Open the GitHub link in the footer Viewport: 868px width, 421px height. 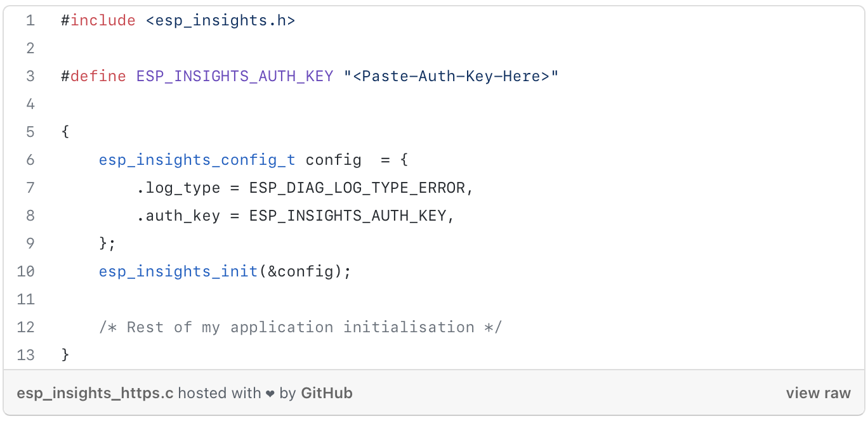[x=327, y=393]
